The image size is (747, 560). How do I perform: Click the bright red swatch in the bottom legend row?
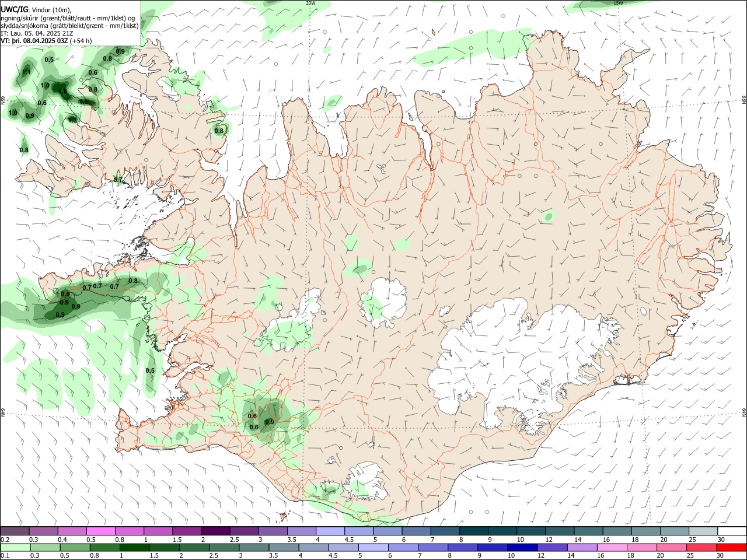(731, 547)
